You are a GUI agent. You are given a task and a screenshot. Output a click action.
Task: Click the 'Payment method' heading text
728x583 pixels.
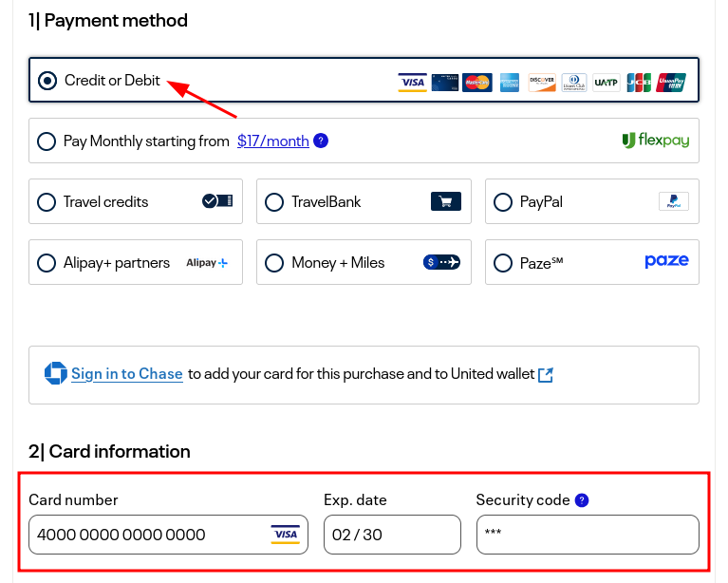click(x=116, y=21)
